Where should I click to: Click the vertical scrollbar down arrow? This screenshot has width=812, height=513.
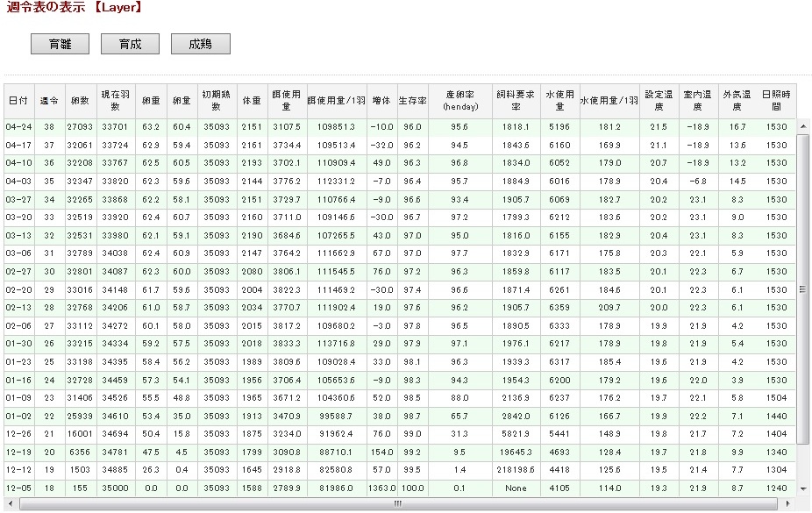[804, 488]
